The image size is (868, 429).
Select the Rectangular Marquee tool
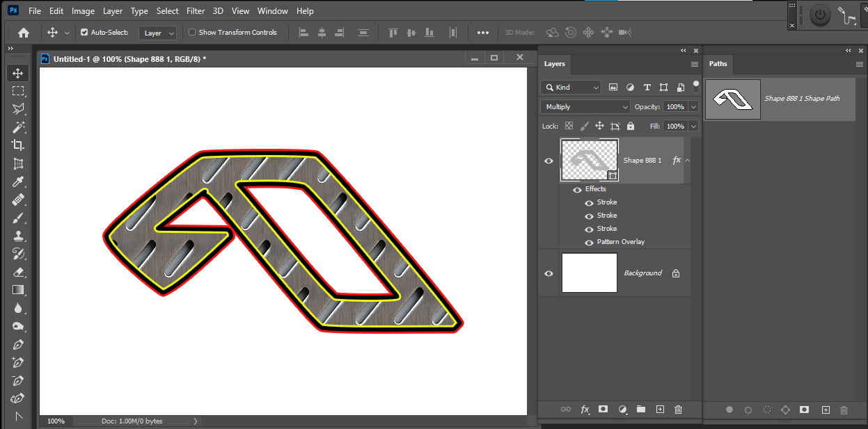17,90
